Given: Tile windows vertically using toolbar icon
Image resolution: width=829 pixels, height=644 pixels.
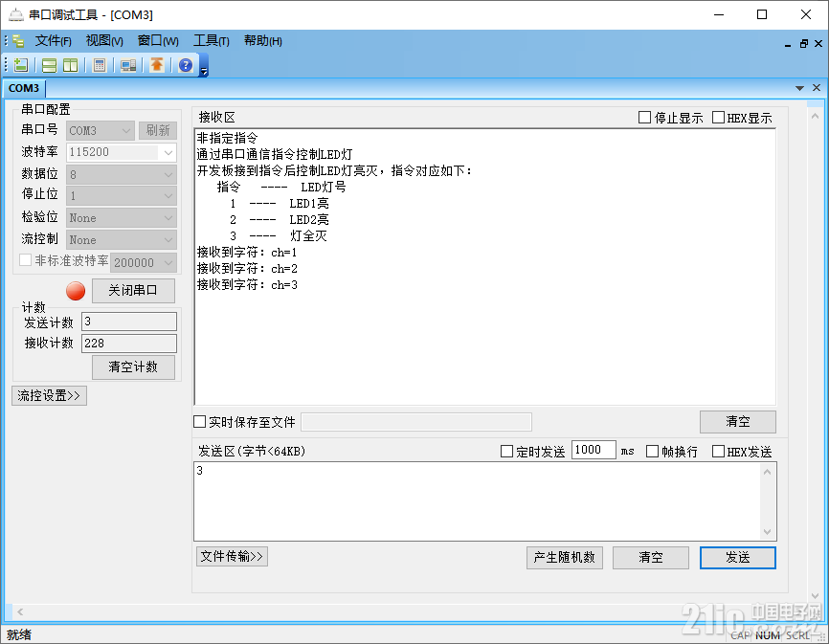Looking at the screenshot, I should [70, 65].
